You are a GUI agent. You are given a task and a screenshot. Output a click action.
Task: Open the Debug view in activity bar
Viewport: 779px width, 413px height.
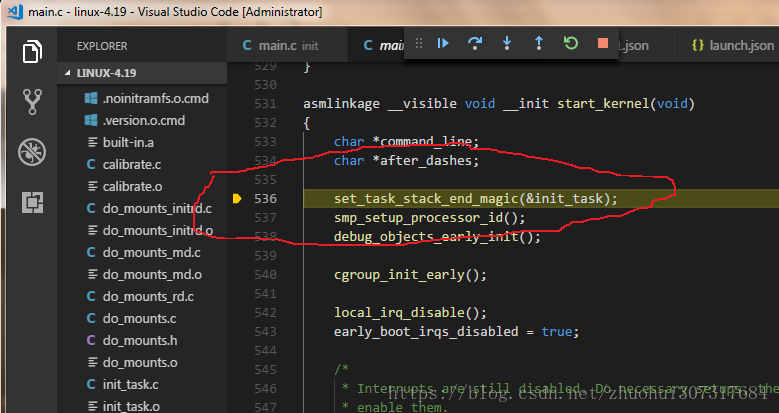click(32, 152)
